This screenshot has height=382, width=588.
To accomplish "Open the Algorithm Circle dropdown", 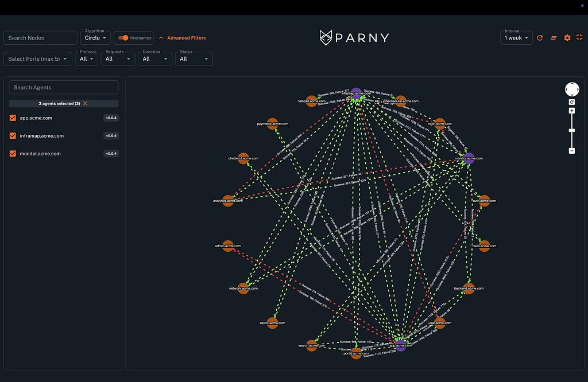I will point(95,38).
